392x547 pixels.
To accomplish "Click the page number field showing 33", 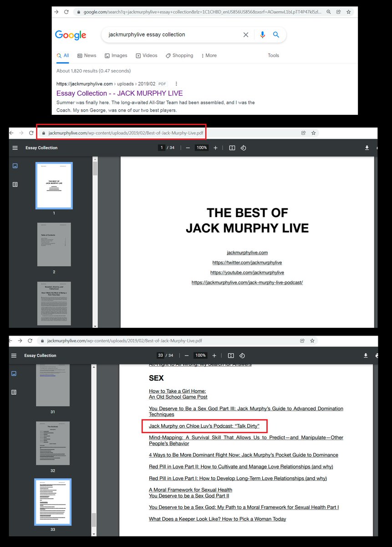I will (x=160, y=356).
